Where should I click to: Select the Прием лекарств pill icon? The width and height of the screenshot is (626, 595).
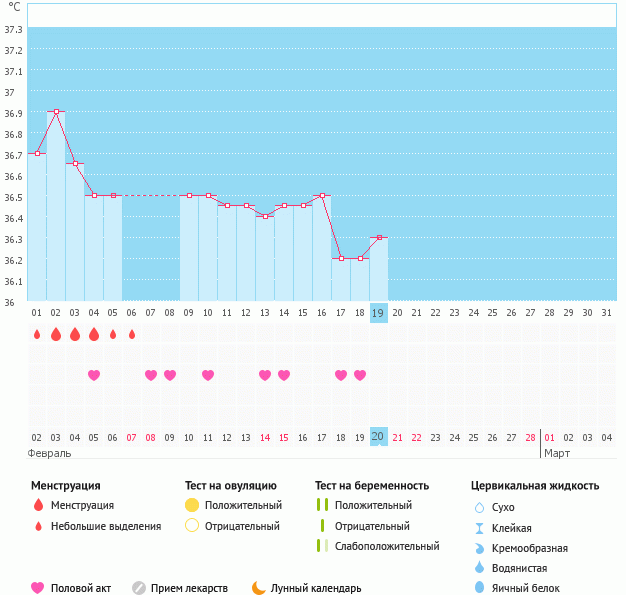click(x=139, y=588)
